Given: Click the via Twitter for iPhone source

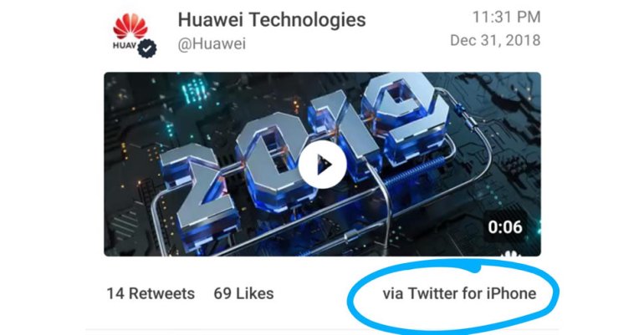Looking at the screenshot, I should (x=459, y=293).
